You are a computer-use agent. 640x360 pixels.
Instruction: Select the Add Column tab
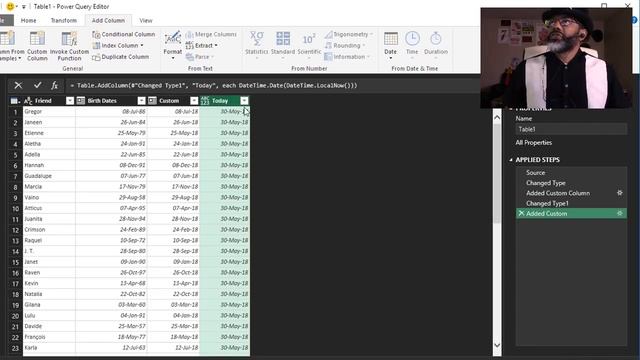[108, 20]
